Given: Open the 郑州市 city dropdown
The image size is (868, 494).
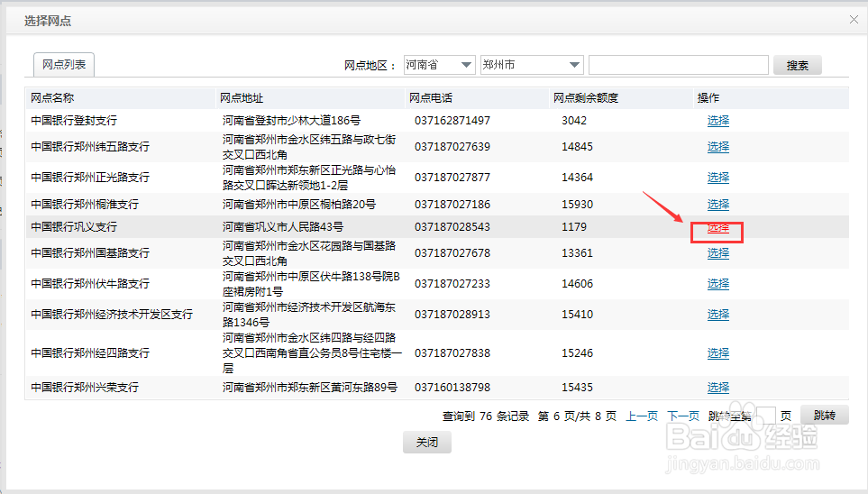Looking at the screenshot, I should (532, 65).
